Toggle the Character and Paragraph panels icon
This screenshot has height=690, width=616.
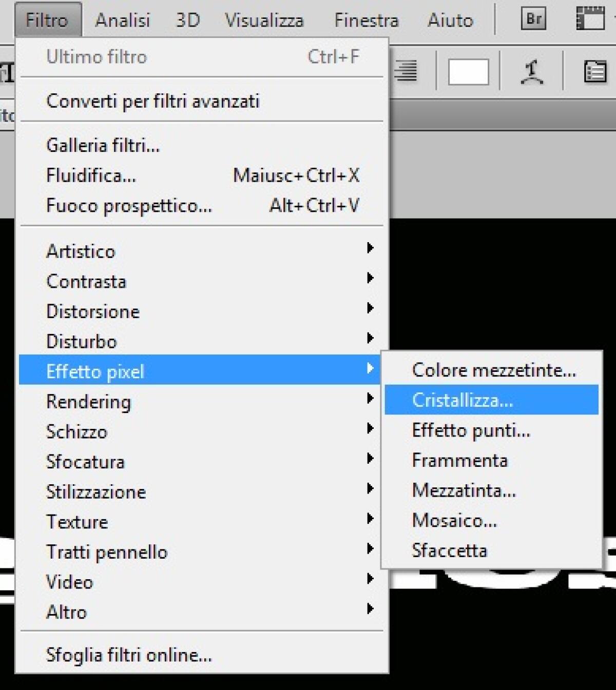(x=595, y=71)
